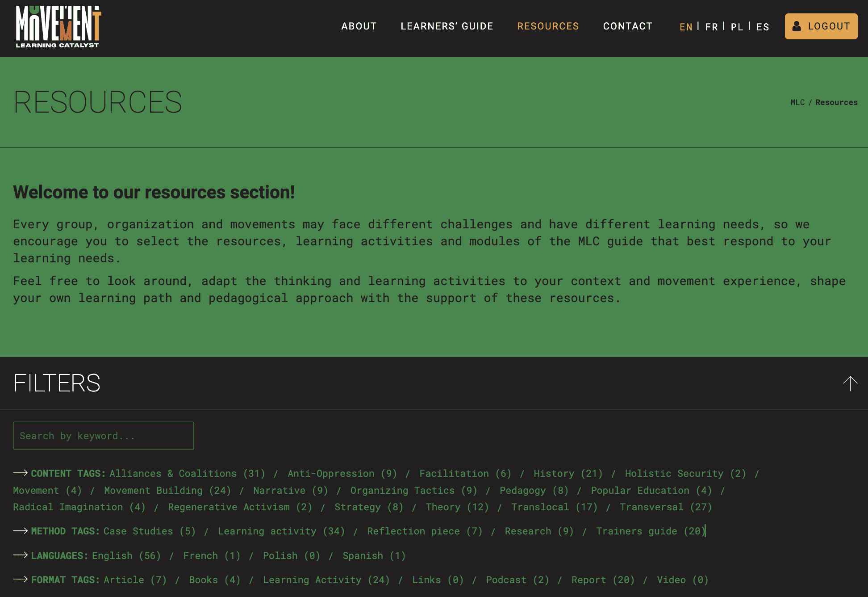Filter by Radical Imagination (4) tag
Viewport: 868px width, 597px height.
point(79,507)
